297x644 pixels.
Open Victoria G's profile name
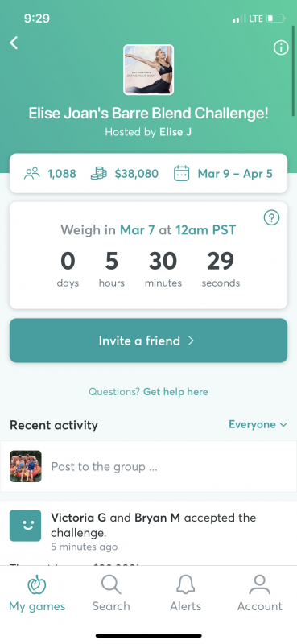coord(78,518)
